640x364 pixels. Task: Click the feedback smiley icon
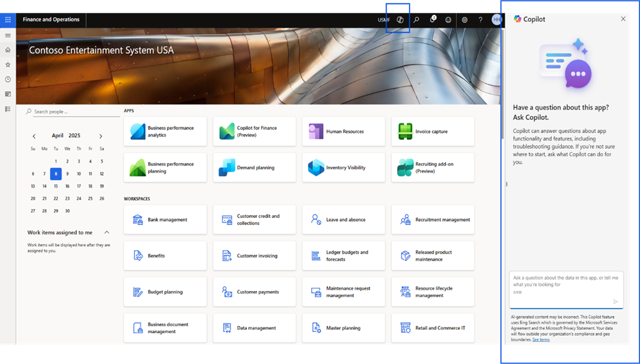(x=448, y=20)
